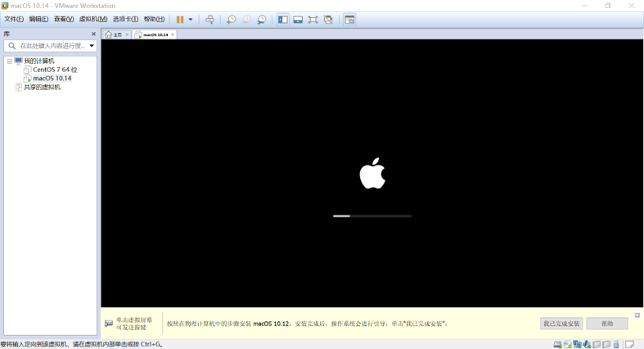
Task: Enter full screen mode from the toolbar
Action: [313, 20]
